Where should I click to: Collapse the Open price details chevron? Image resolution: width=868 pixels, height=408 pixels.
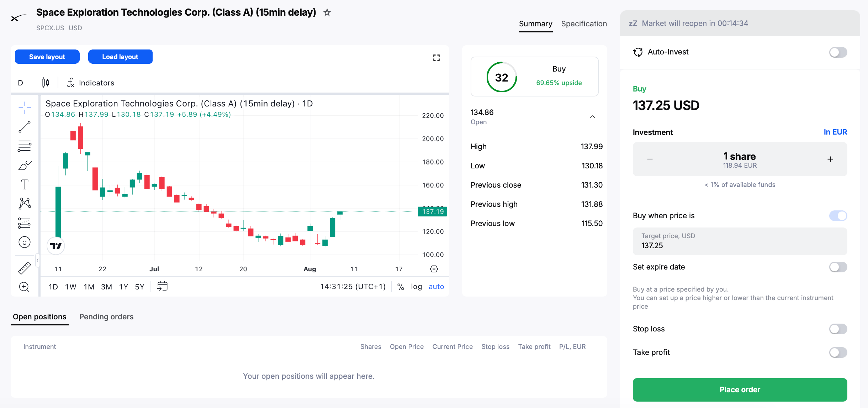[593, 117]
